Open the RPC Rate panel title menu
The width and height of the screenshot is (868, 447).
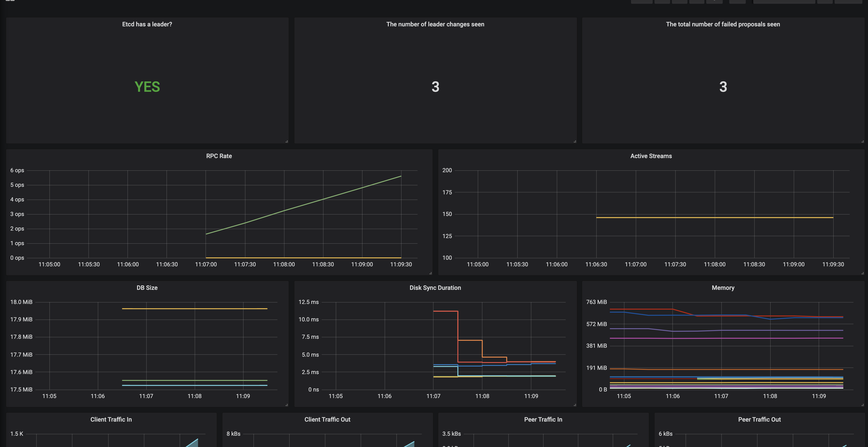pyautogui.click(x=219, y=156)
